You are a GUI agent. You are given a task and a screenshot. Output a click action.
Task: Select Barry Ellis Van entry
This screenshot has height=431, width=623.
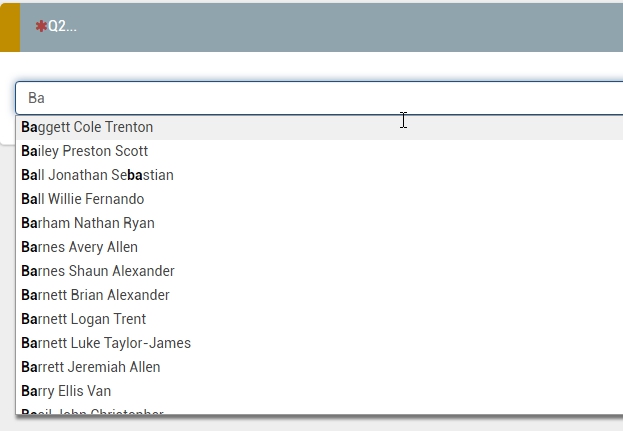(66, 391)
